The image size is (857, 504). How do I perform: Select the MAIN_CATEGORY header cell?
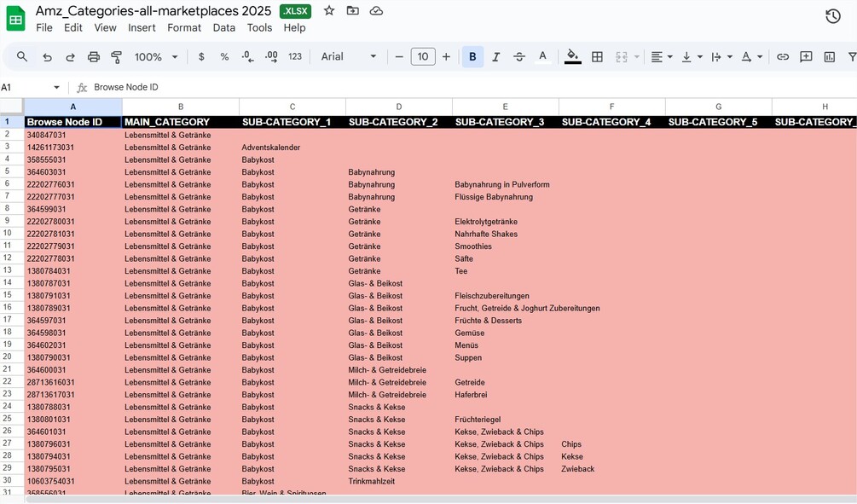tap(181, 122)
